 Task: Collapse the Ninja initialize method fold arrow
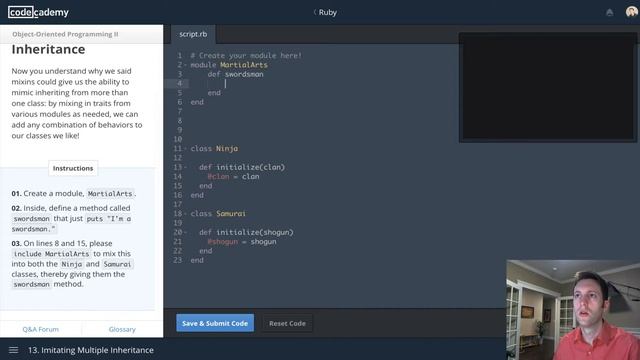[x=185, y=167]
